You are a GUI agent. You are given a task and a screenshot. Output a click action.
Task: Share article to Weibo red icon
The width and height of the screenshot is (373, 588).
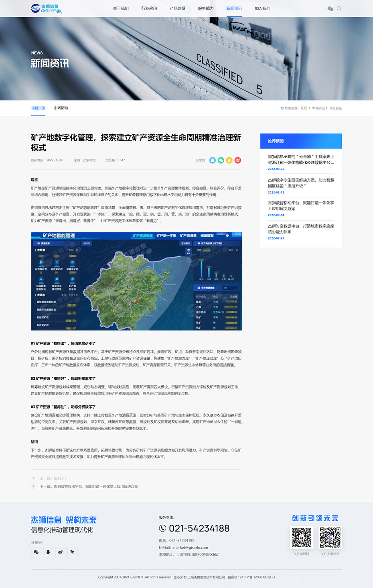click(237, 160)
